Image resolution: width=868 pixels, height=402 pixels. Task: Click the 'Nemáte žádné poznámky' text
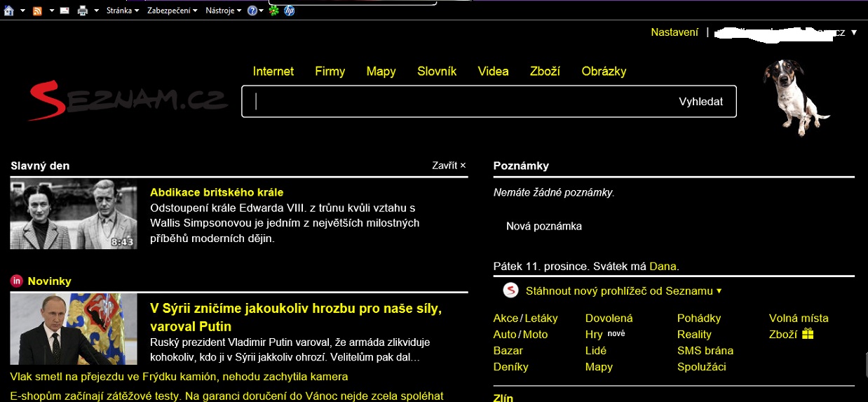pyautogui.click(x=554, y=192)
